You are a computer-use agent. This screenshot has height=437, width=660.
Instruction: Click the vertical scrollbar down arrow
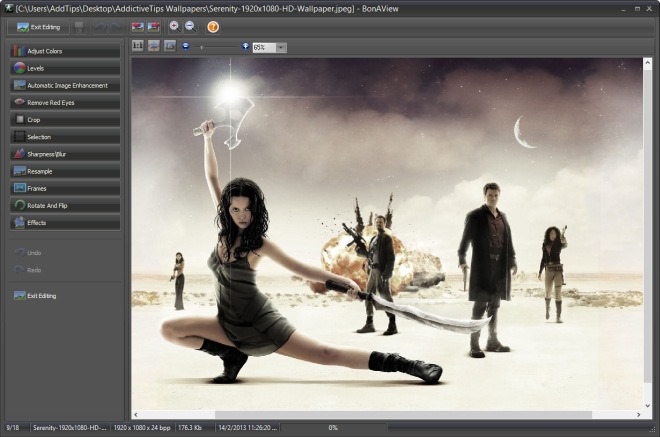(x=647, y=405)
